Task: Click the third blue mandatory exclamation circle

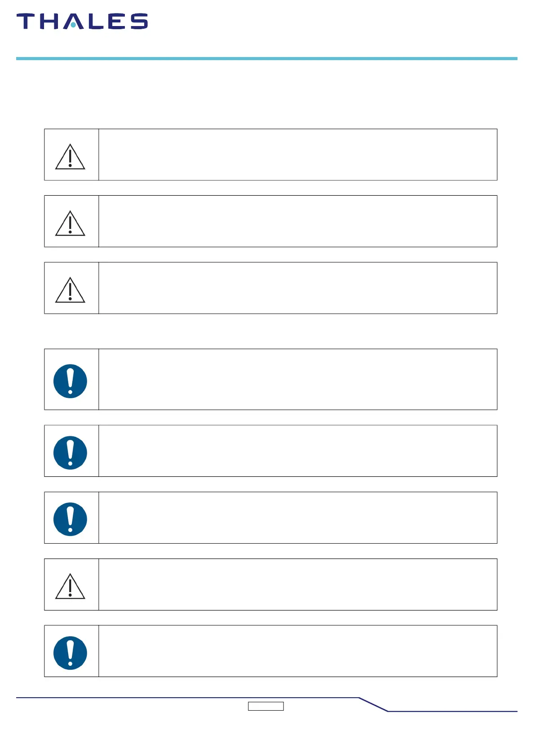Action: 70,519
